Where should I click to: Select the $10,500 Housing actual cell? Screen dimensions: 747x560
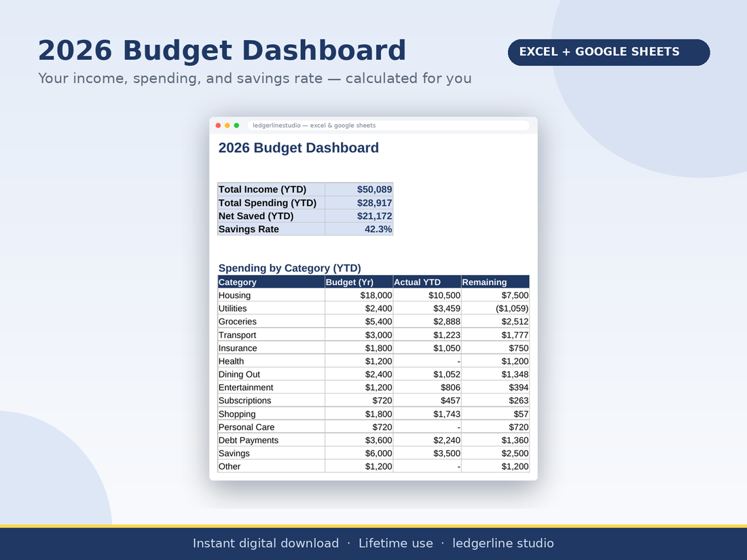pos(427,295)
